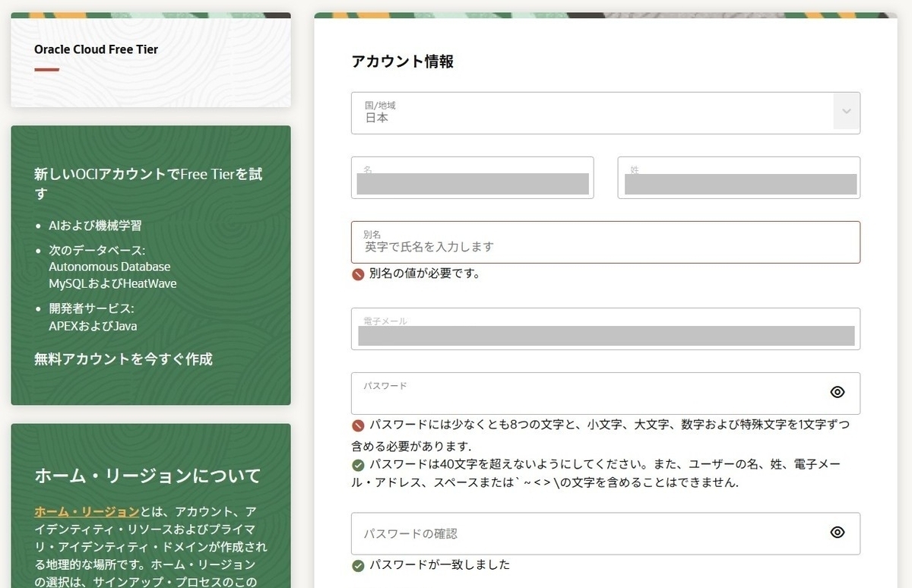Viewport: 912px width, 588px height.
Task: Click the MySQLおよびHeatWave text
Action: coord(112,283)
